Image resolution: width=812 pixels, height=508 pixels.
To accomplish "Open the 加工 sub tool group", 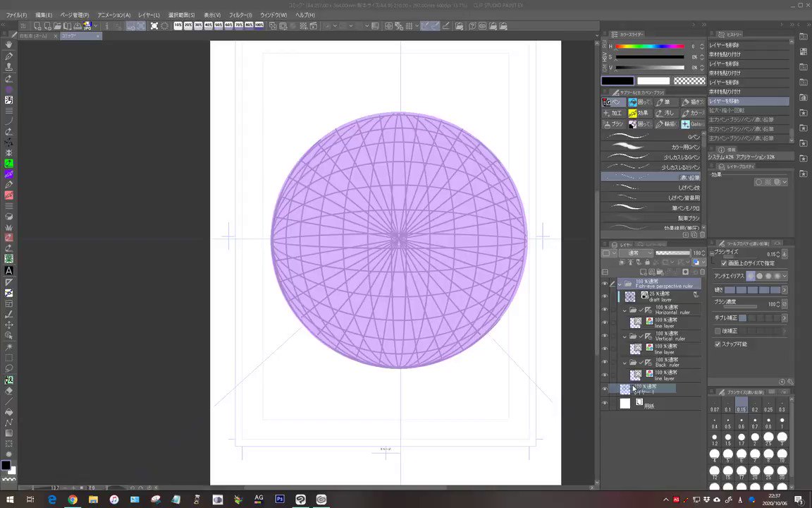I will pyautogui.click(x=614, y=113).
